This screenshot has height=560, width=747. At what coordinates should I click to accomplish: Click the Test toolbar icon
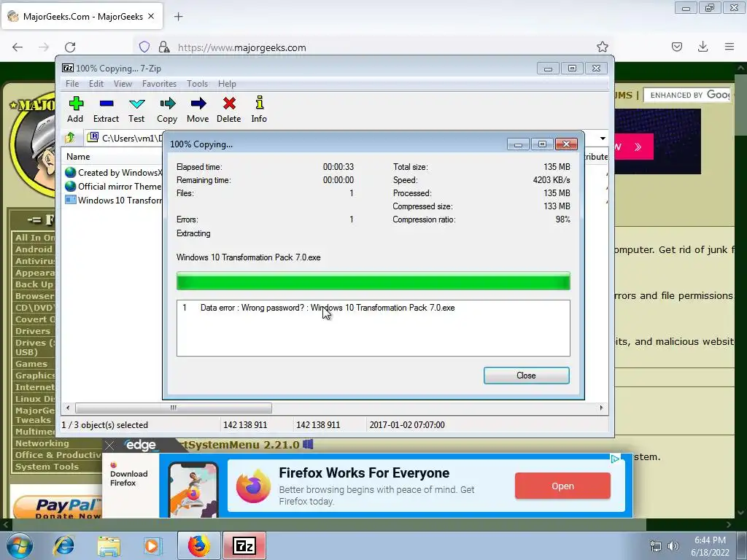click(136, 109)
